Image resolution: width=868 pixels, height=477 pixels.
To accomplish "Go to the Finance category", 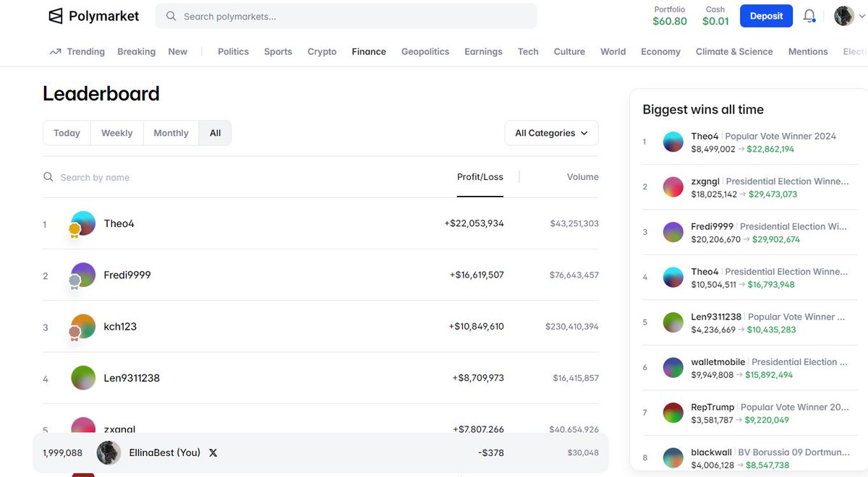I will pos(369,51).
